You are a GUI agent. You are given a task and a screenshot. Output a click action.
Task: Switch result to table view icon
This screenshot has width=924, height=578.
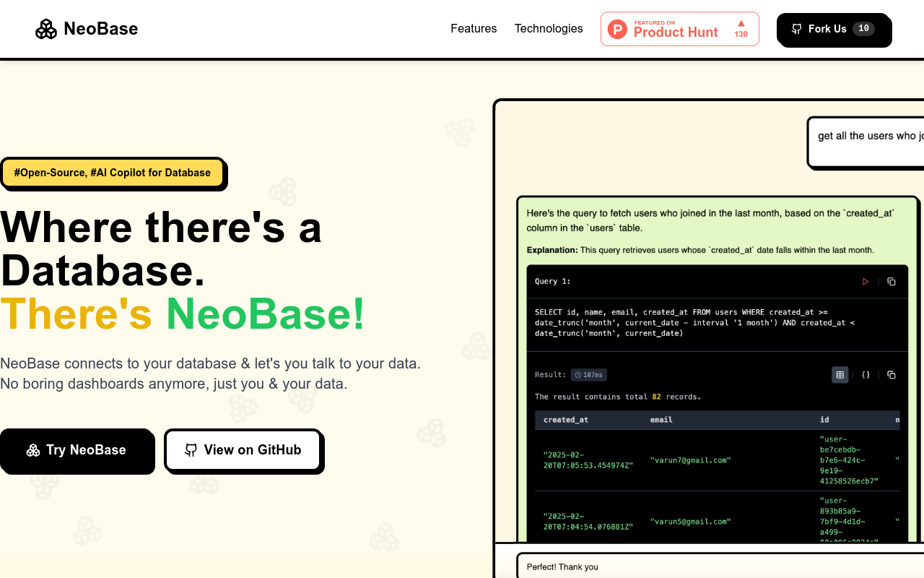[x=840, y=375]
